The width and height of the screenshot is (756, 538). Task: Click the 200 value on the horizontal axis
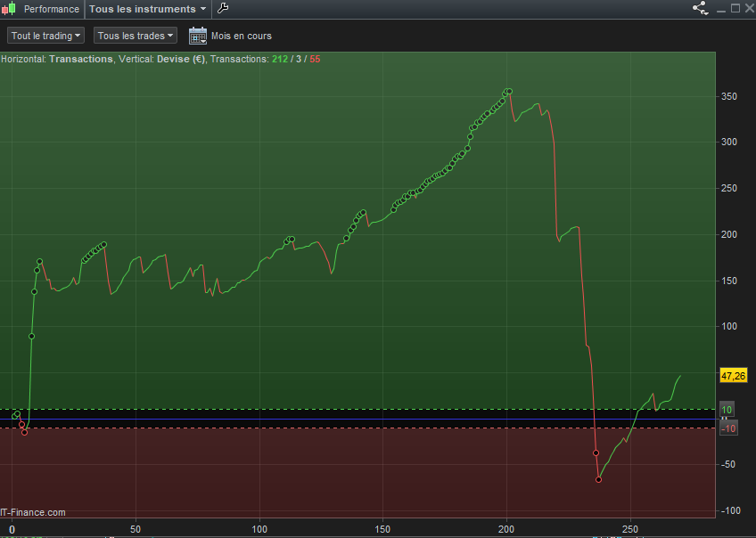click(506, 529)
